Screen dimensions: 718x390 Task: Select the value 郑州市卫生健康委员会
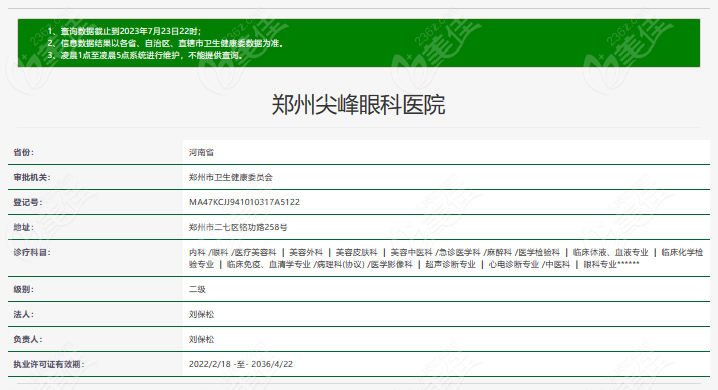click(x=231, y=178)
